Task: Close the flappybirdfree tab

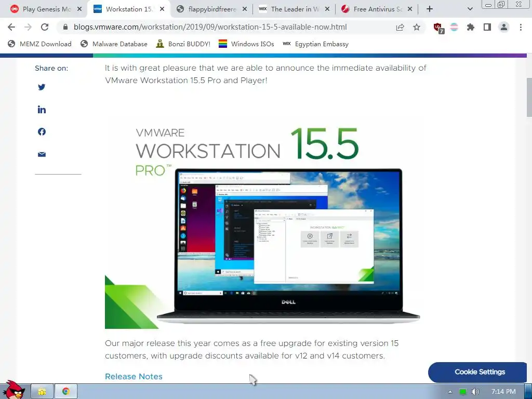Action: pos(245,9)
